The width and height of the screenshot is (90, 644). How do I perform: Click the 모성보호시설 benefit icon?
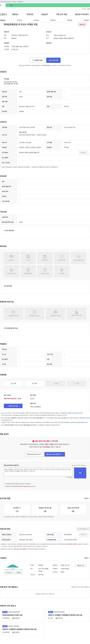pos(45,271)
